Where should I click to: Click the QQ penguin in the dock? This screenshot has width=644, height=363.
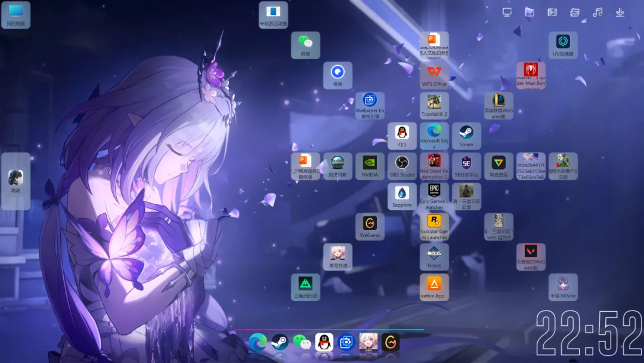(x=324, y=342)
